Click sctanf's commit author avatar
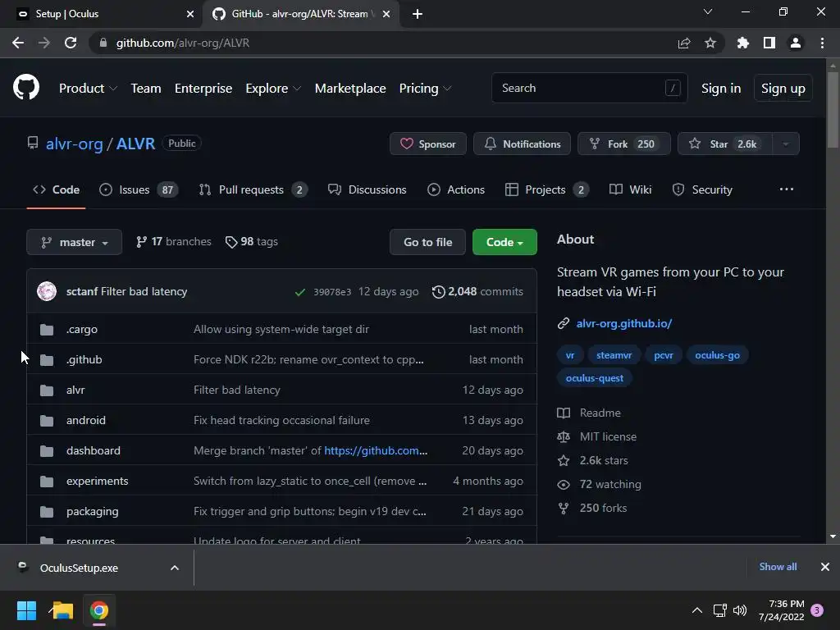840x630 pixels. tap(47, 291)
